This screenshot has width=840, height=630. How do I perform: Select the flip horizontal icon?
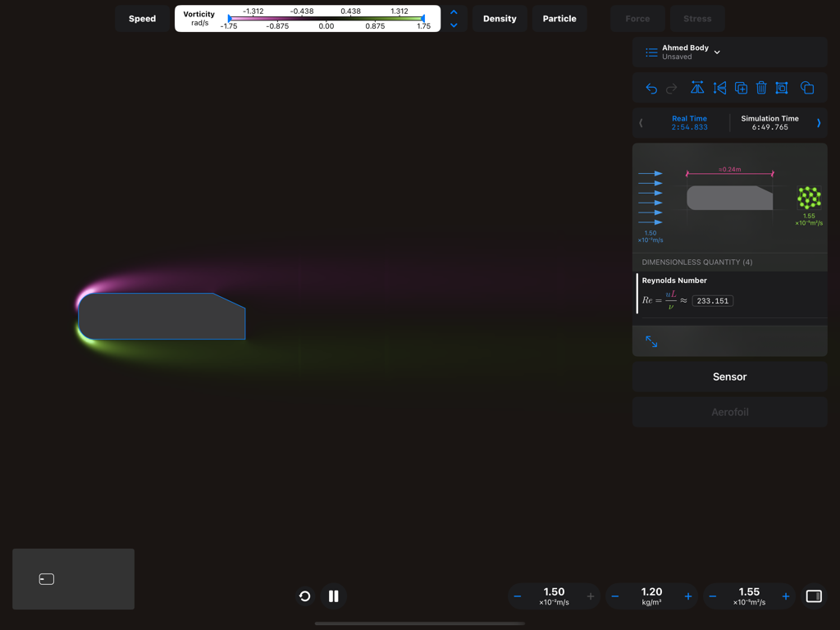[696, 88]
